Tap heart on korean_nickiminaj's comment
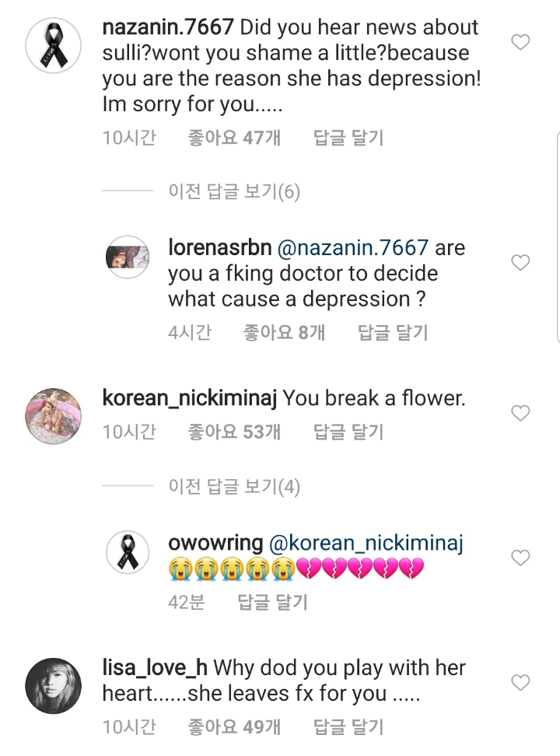This screenshot has width=560, height=756. pyautogui.click(x=520, y=412)
